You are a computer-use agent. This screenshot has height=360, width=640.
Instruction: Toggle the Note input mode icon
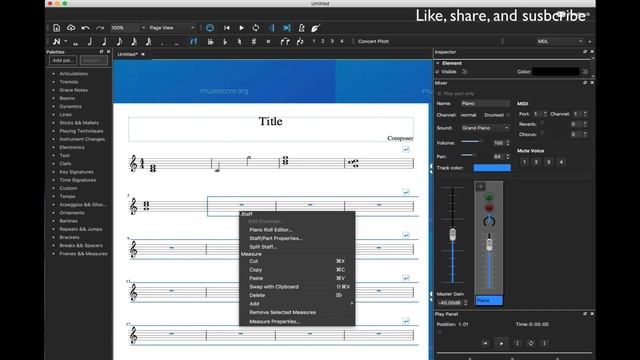click(57, 41)
